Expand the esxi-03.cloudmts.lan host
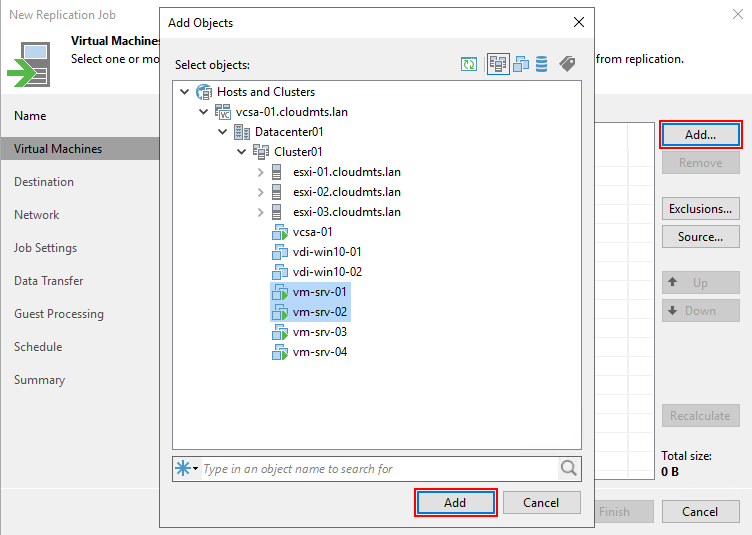Image resolution: width=752 pixels, height=535 pixels. pyautogui.click(x=261, y=212)
